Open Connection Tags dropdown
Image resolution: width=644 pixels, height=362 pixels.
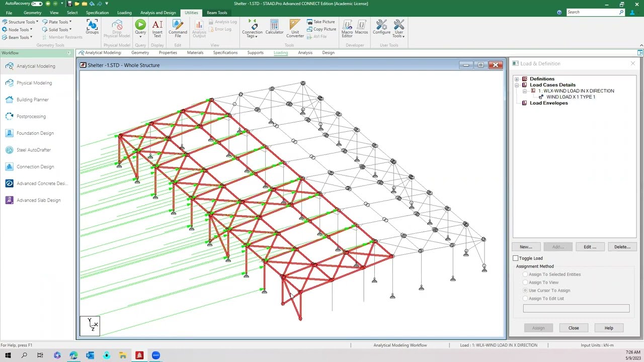click(x=252, y=29)
